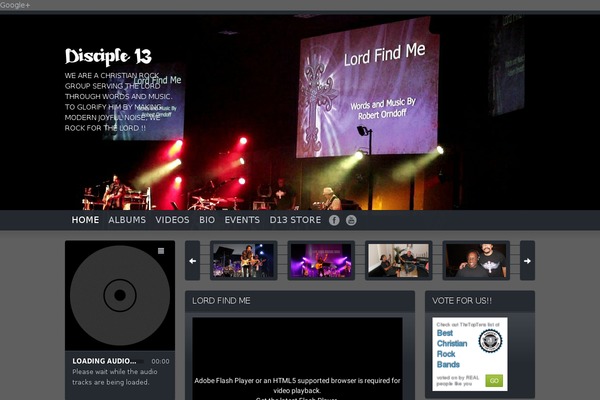Open the guitarist band thumbnail
Viewport: 600px width, 400px height.
point(244,261)
